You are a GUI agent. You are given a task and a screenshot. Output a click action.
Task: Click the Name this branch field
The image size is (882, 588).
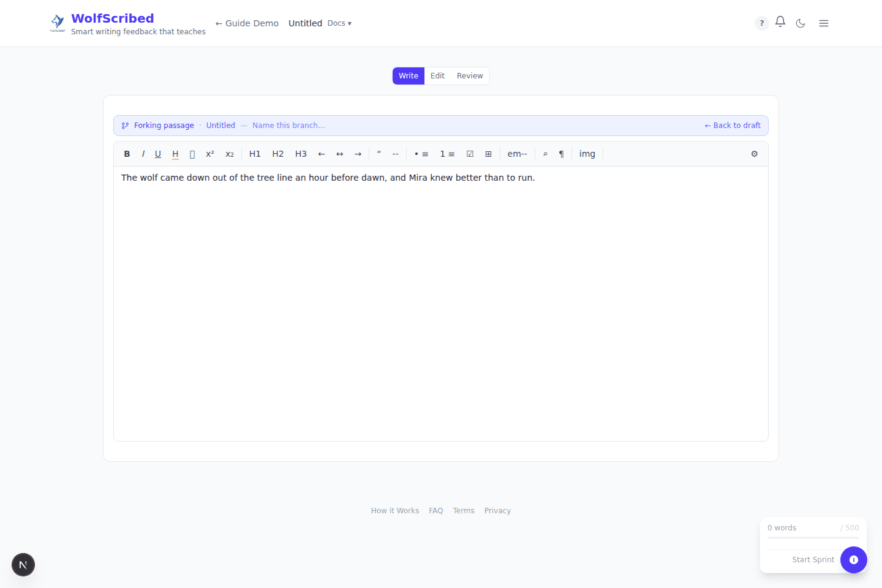tap(288, 126)
